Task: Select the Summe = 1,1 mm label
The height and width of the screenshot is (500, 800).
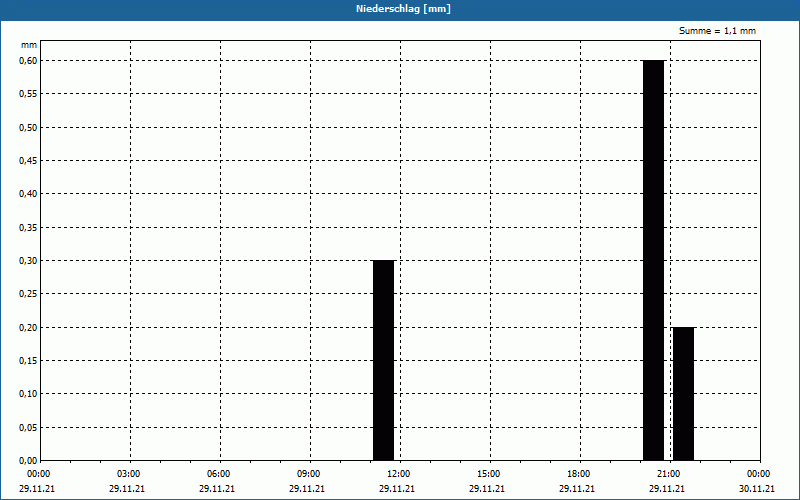Action: pyautogui.click(x=717, y=31)
